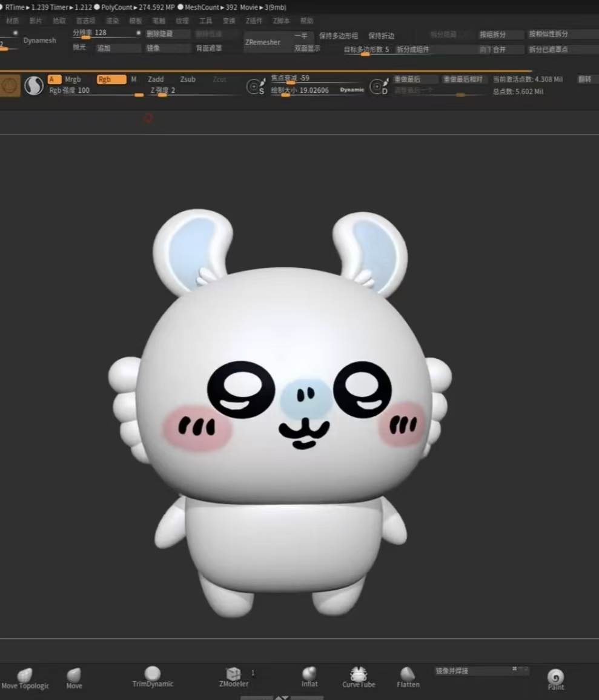The height and width of the screenshot is (700, 599).
Task: Click the S brush-size icon
Action: [256, 85]
